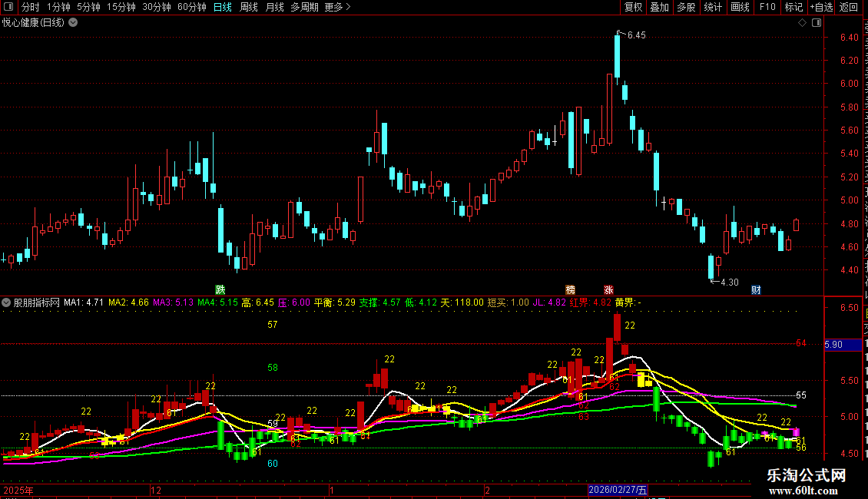Click the MA1: 4.71 value
This screenshot has height=499, width=868.
pyautogui.click(x=84, y=302)
